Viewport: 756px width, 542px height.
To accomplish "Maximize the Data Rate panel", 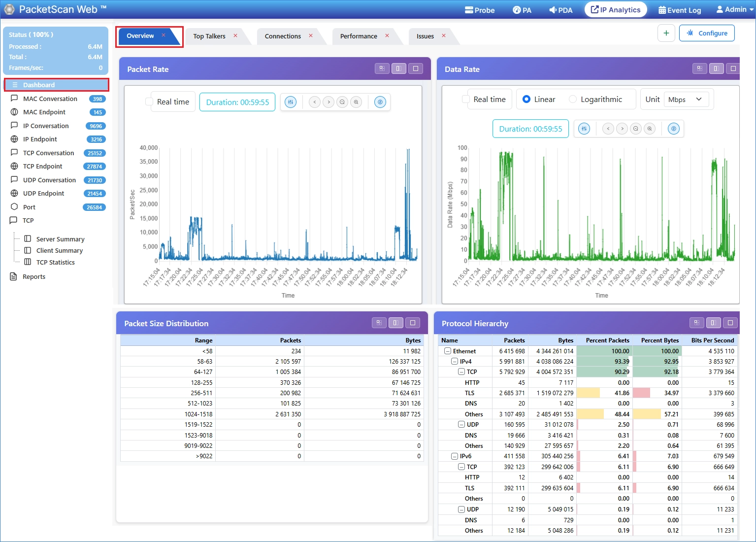I will tap(733, 68).
